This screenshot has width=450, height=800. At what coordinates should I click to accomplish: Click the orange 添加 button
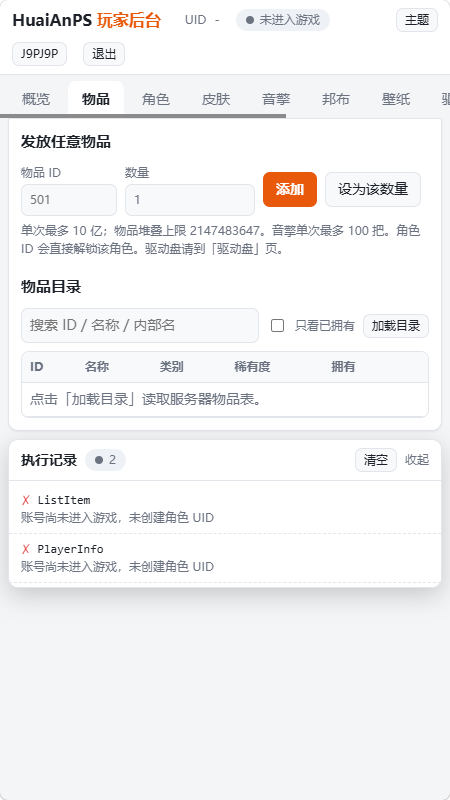(x=290, y=189)
